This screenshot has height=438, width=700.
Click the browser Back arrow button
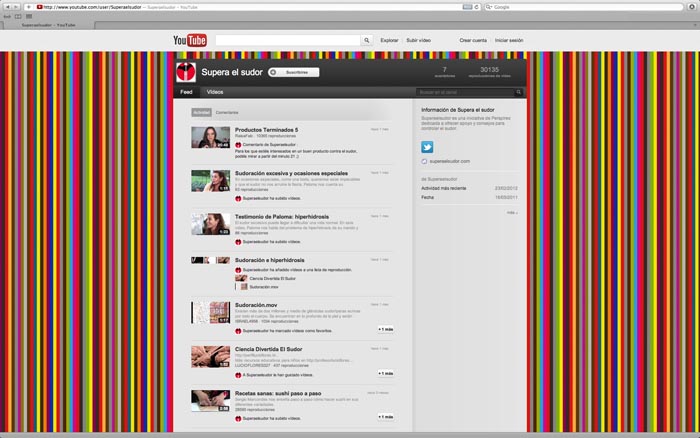click(x=7, y=7)
